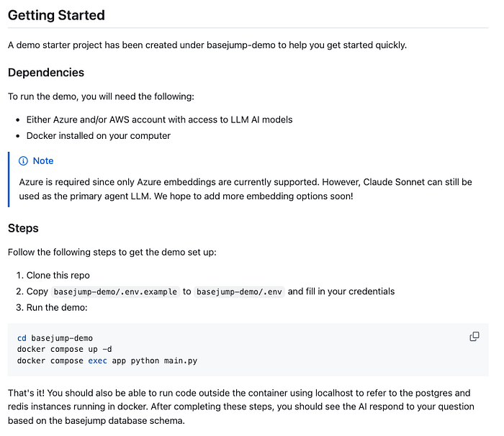
Task: Click the "Clone this repo" step
Action: tap(58, 276)
